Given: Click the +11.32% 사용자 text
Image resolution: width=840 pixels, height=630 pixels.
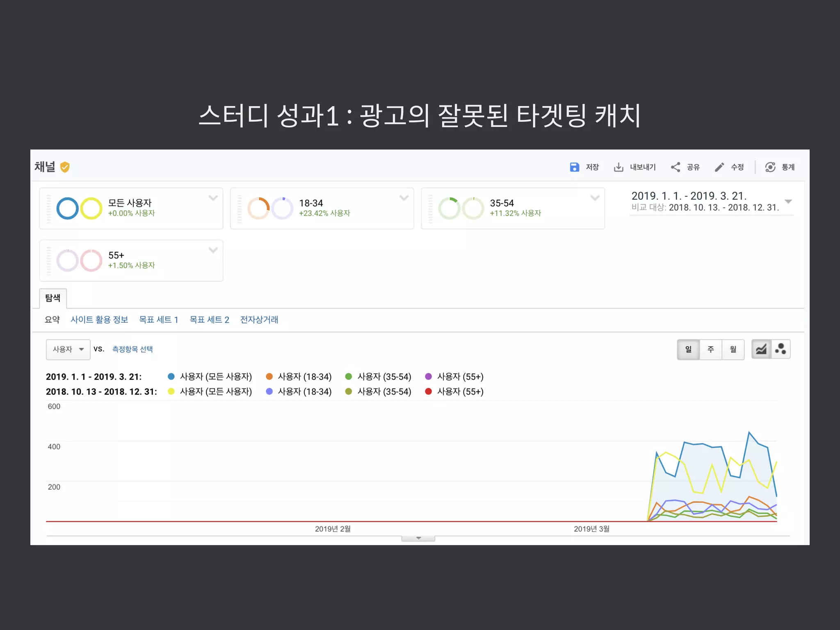Looking at the screenshot, I should 516,213.
